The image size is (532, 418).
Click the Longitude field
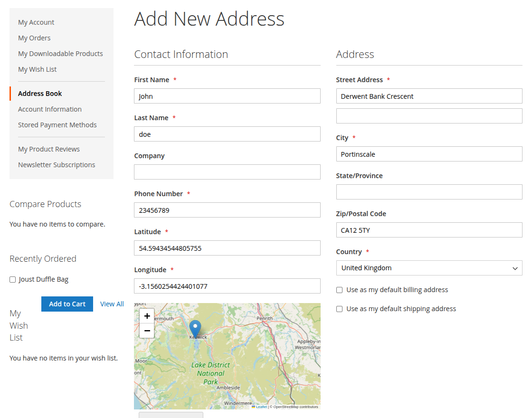(x=228, y=286)
